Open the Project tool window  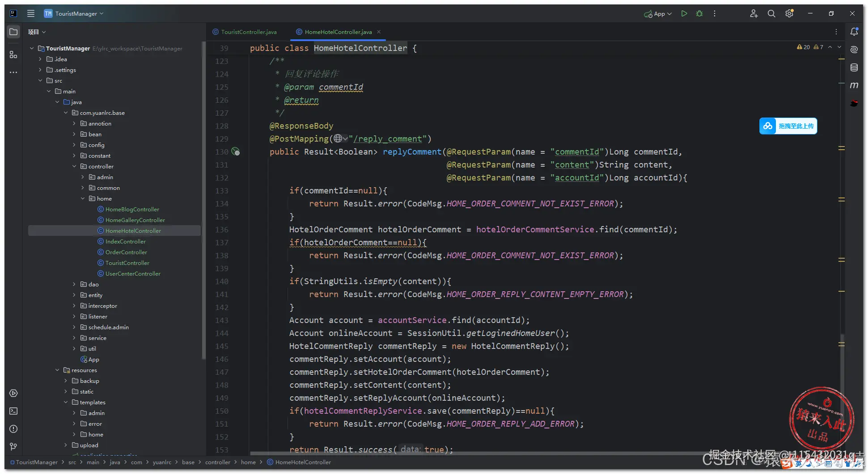pyautogui.click(x=13, y=32)
